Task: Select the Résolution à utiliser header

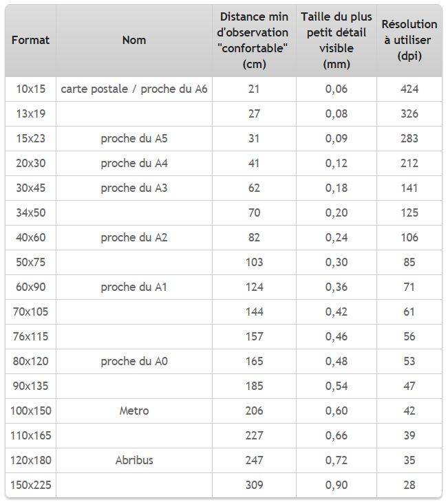Action: tap(409, 41)
